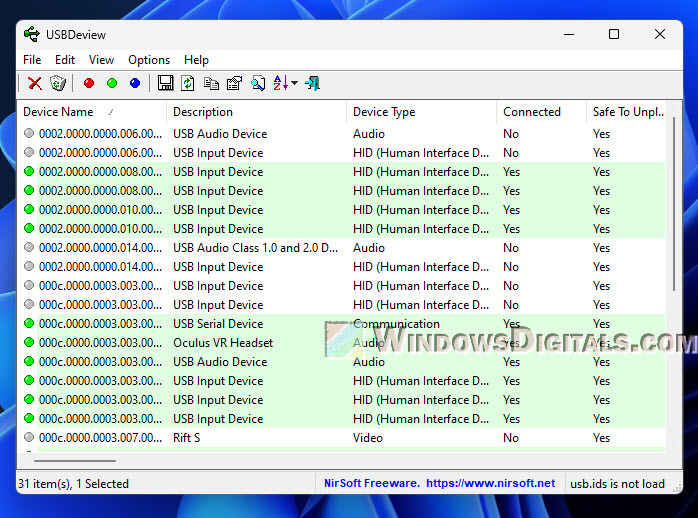Image resolution: width=698 pixels, height=518 pixels.
Task: Open the Properties toolbar icon
Action: coord(235,83)
